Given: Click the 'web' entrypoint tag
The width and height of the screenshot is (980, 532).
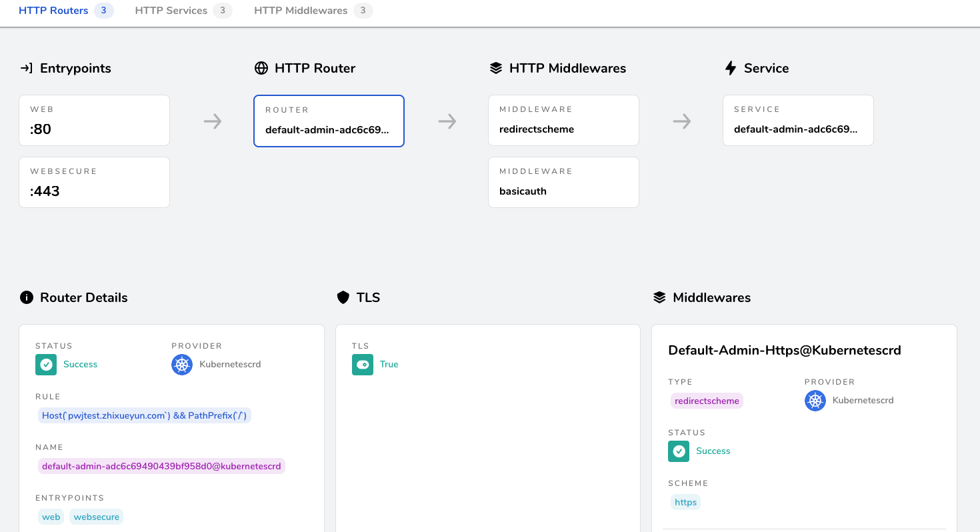Looking at the screenshot, I should click(51, 517).
